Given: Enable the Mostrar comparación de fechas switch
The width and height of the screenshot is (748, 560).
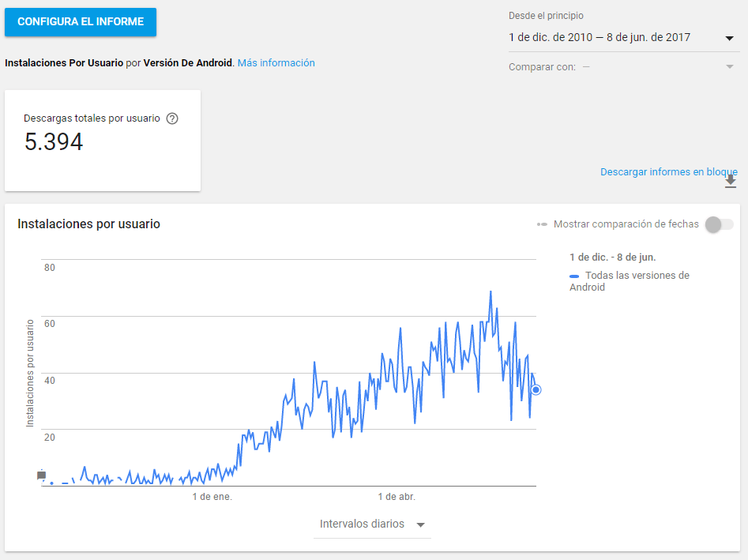Looking at the screenshot, I should [x=718, y=224].
